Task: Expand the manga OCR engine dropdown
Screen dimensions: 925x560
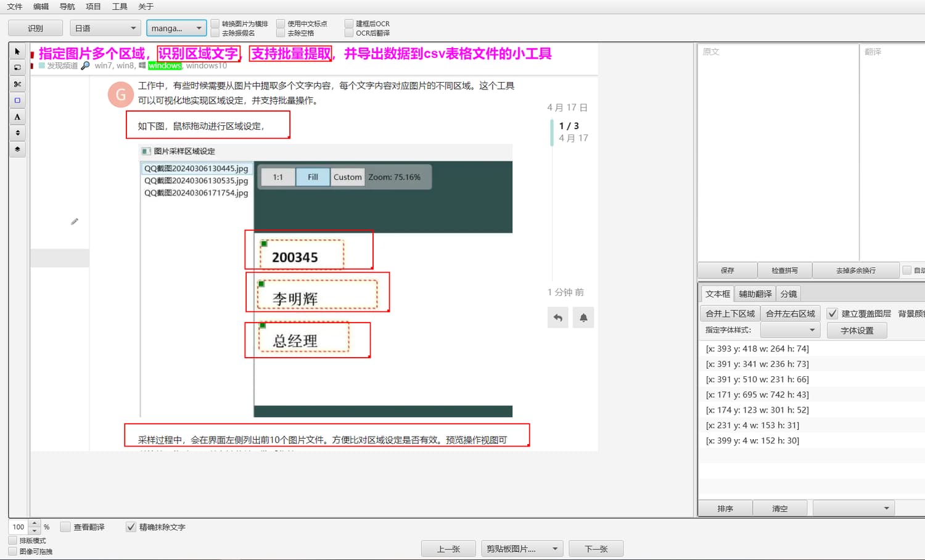Action: 176,28
